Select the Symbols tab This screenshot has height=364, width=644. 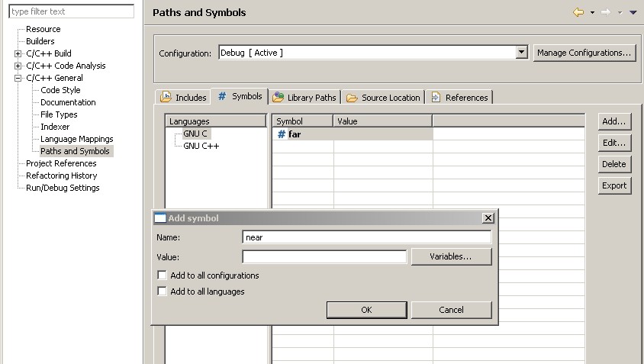240,96
